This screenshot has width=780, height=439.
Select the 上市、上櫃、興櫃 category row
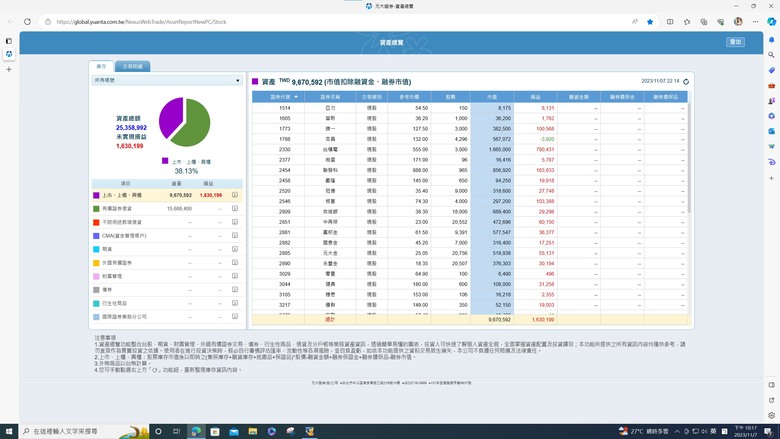click(167, 195)
